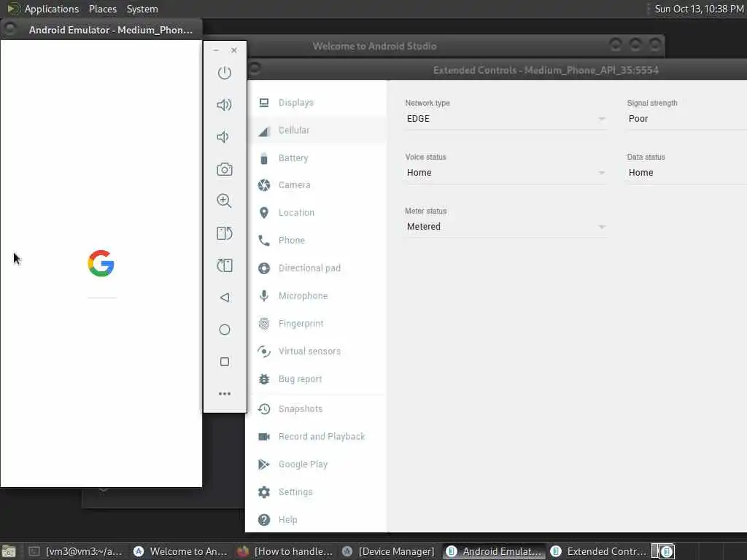The width and height of the screenshot is (747, 560).
Task: Click the Help question mark icon
Action: [264, 520]
